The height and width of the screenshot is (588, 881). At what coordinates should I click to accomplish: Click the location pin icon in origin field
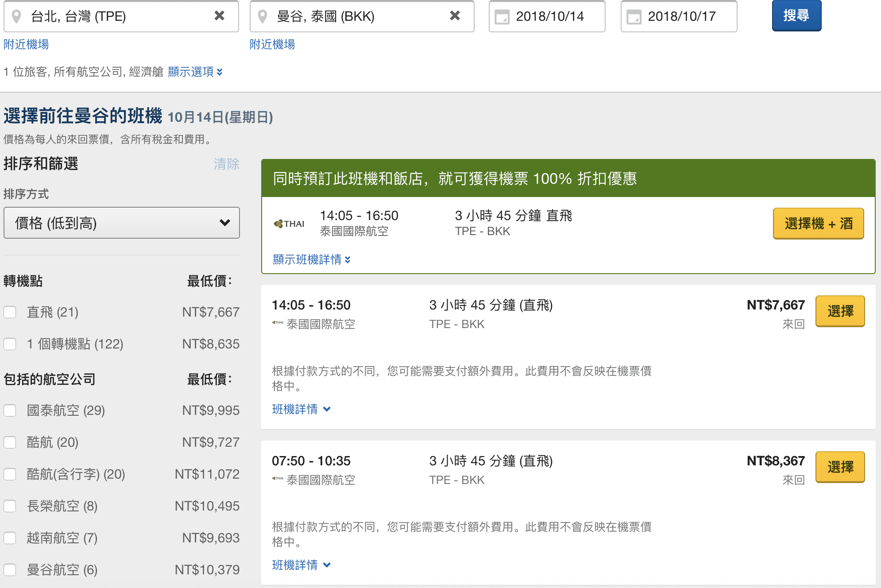(16, 16)
